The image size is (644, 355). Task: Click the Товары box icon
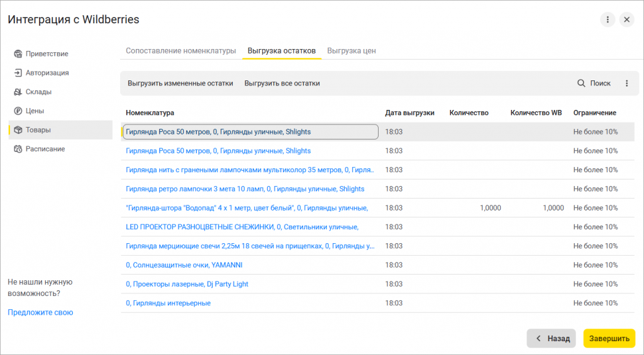(x=18, y=129)
